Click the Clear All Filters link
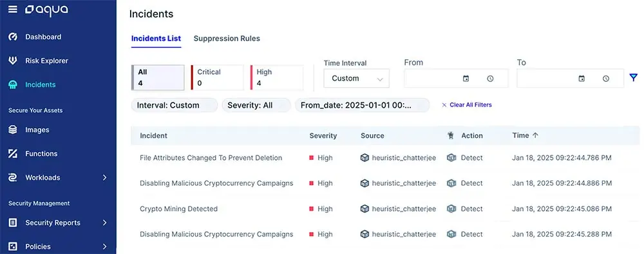The image size is (644, 254). coord(471,105)
